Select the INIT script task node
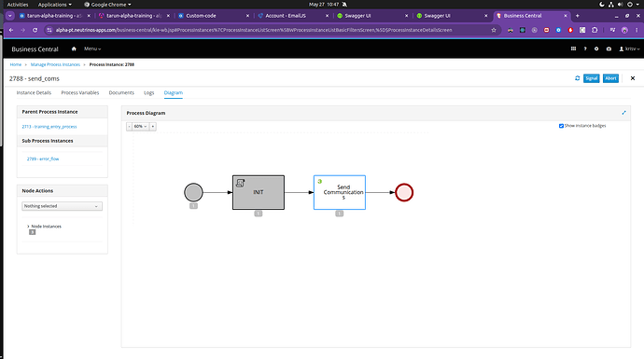 (259, 192)
